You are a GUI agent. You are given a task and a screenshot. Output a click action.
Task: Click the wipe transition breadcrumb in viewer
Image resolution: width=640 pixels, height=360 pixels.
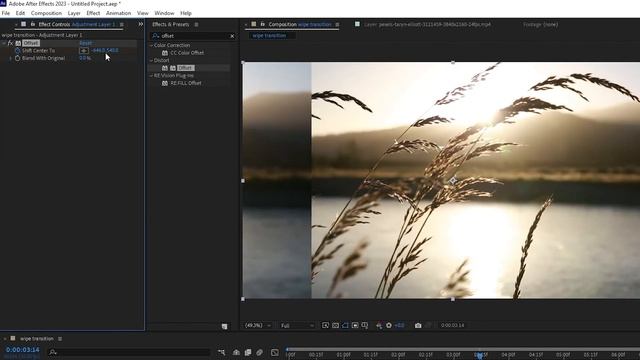click(x=269, y=36)
